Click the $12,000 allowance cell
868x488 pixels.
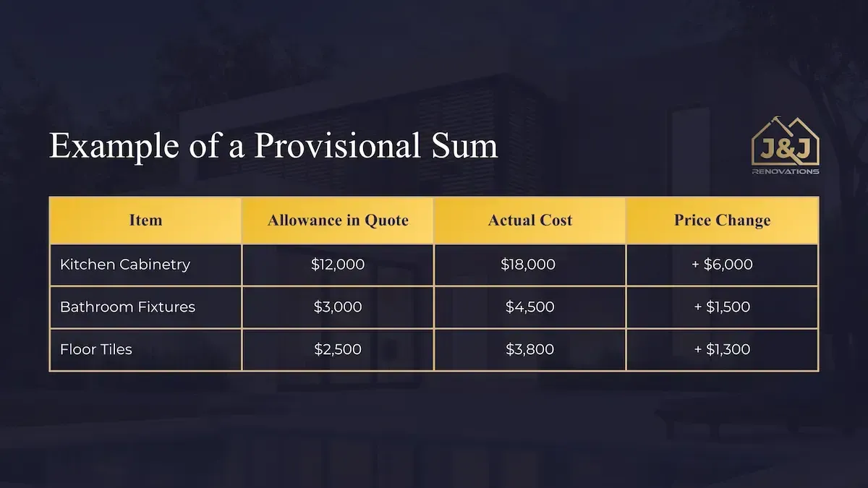point(338,265)
